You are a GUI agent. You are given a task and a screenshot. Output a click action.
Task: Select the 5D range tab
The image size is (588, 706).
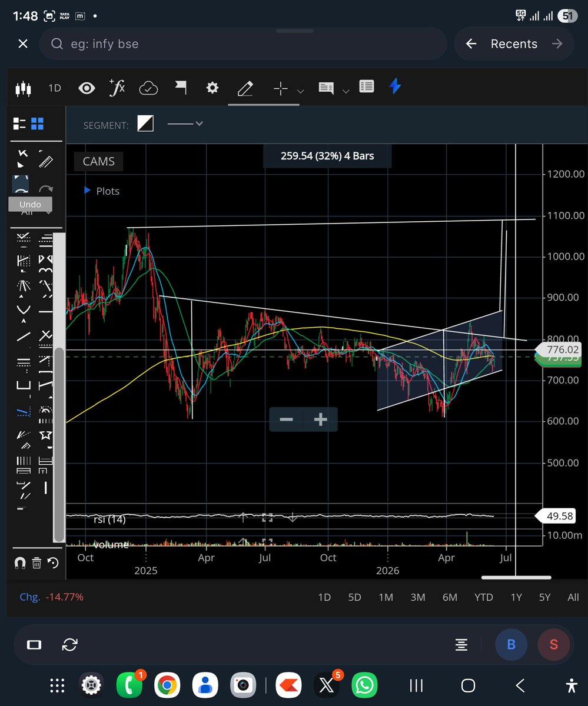(x=354, y=597)
